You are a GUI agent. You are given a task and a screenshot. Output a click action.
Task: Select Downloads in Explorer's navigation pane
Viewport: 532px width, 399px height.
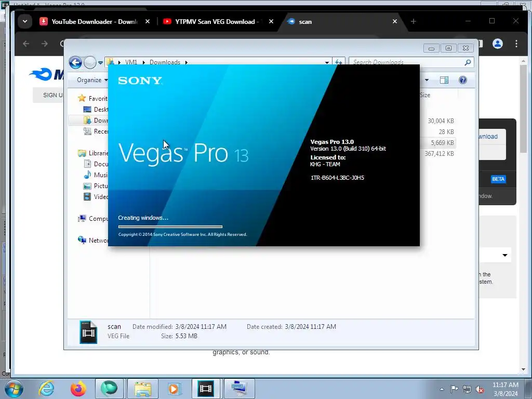[x=96, y=121]
